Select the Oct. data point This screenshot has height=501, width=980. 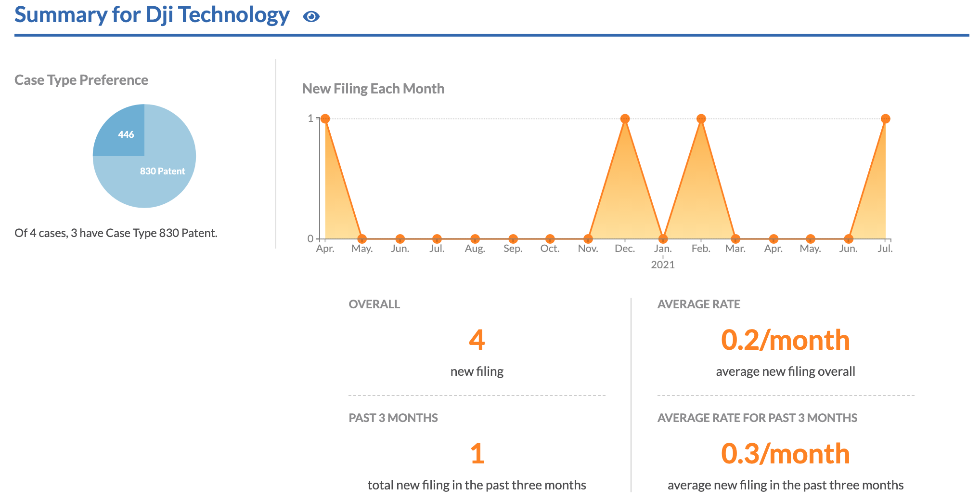click(550, 238)
